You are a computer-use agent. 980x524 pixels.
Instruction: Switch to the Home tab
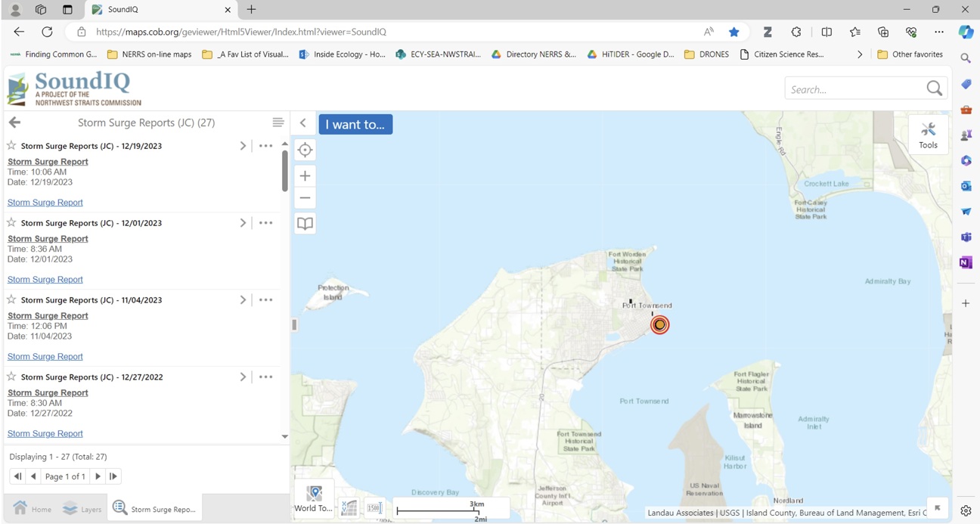(33, 509)
